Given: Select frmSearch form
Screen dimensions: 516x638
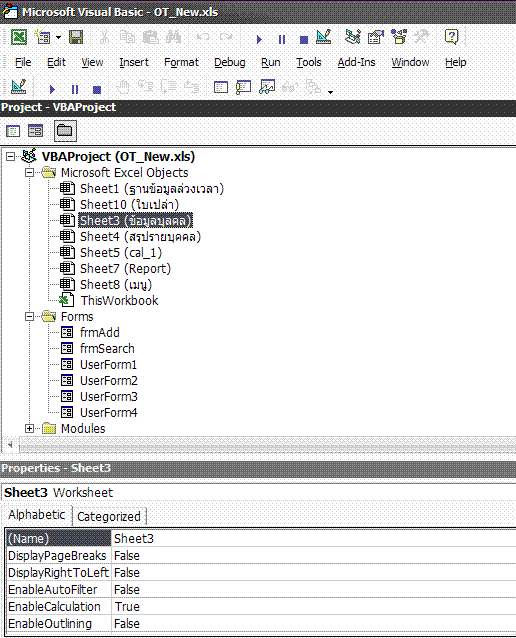Looking at the screenshot, I should [x=107, y=349].
